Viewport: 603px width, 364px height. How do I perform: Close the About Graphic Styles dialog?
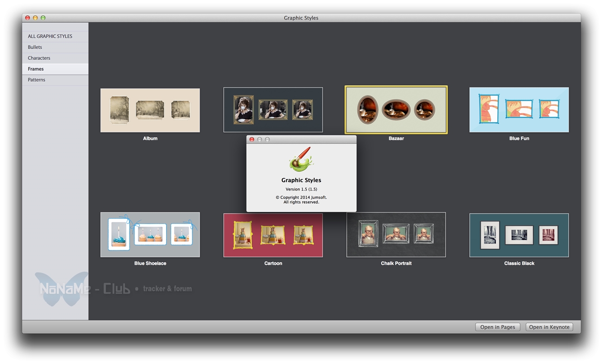(252, 140)
